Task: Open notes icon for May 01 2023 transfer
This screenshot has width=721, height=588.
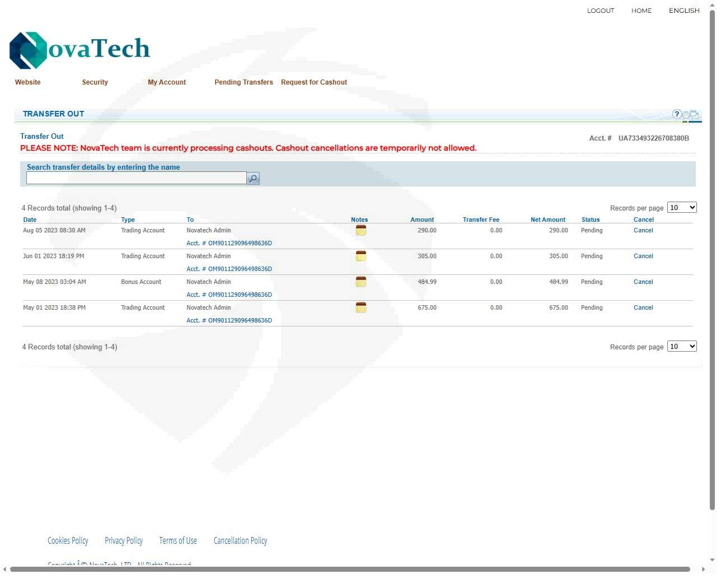Action: coord(361,307)
